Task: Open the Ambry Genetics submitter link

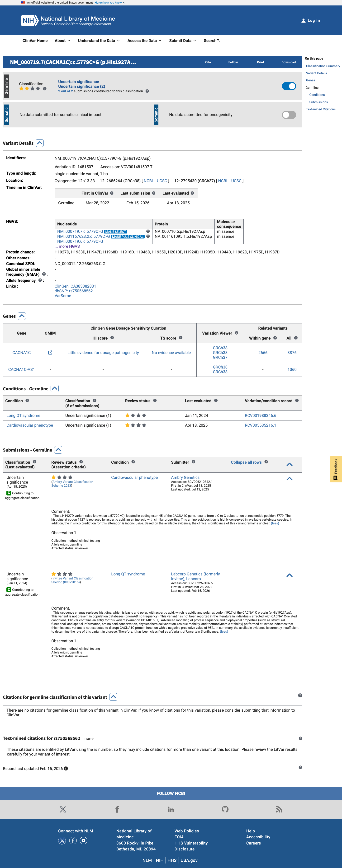Action: pos(185,477)
